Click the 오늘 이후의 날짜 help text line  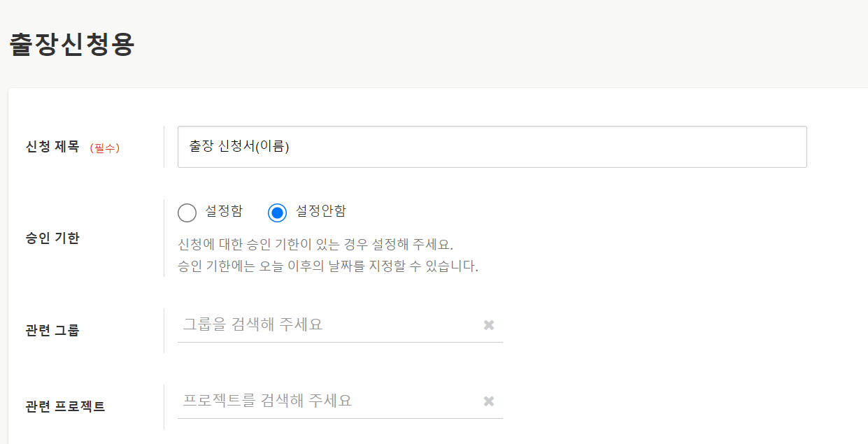click(328, 266)
